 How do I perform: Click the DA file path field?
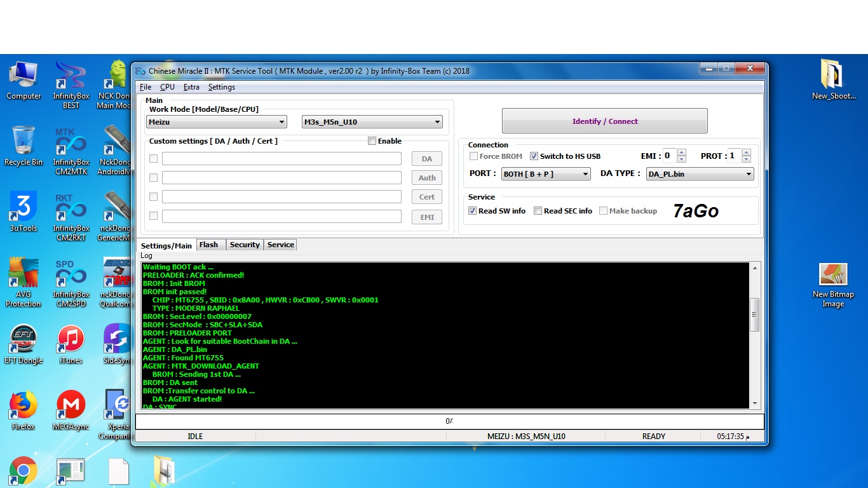(281, 159)
